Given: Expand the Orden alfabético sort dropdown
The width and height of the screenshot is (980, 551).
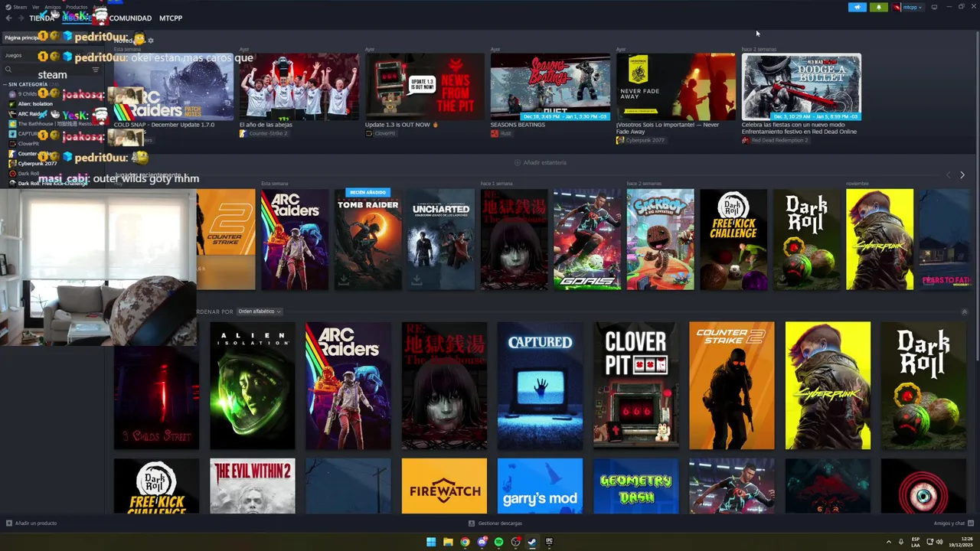Looking at the screenshot, I should coord(260,311).
